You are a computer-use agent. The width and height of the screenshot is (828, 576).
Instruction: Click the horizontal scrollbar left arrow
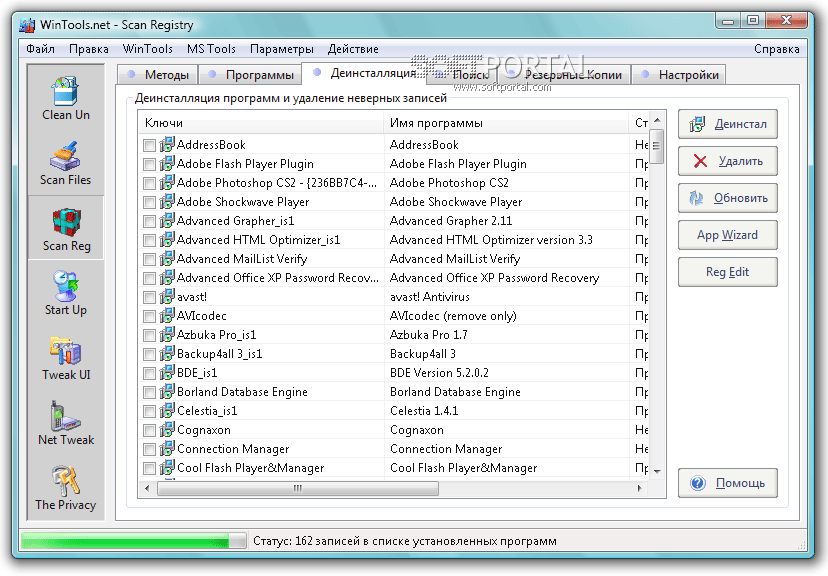[147, 488]
